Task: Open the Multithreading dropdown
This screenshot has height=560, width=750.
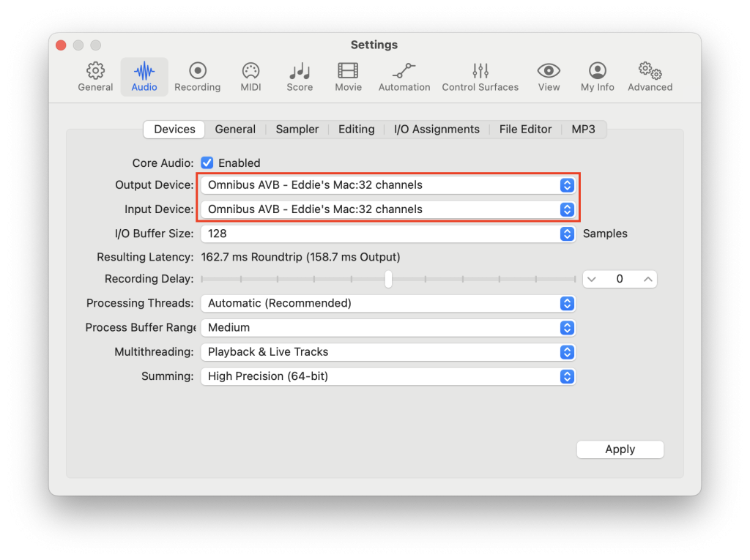Action: (388, 352)
